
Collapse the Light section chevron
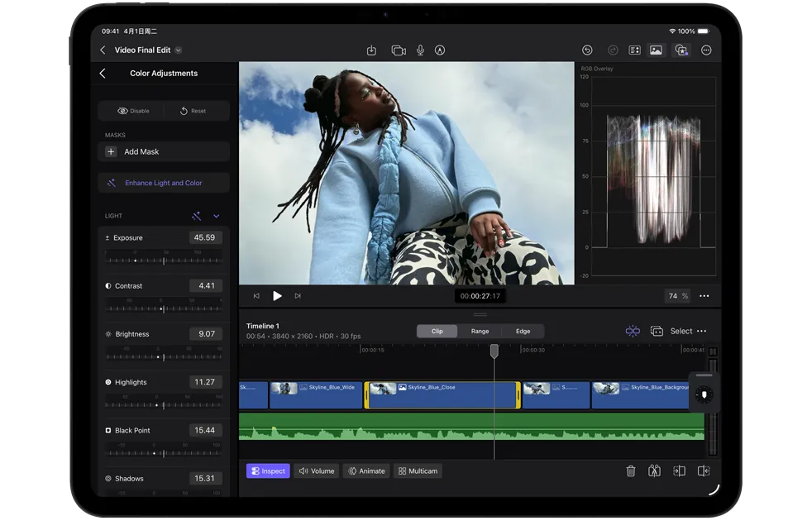click(x=217, y=216)
